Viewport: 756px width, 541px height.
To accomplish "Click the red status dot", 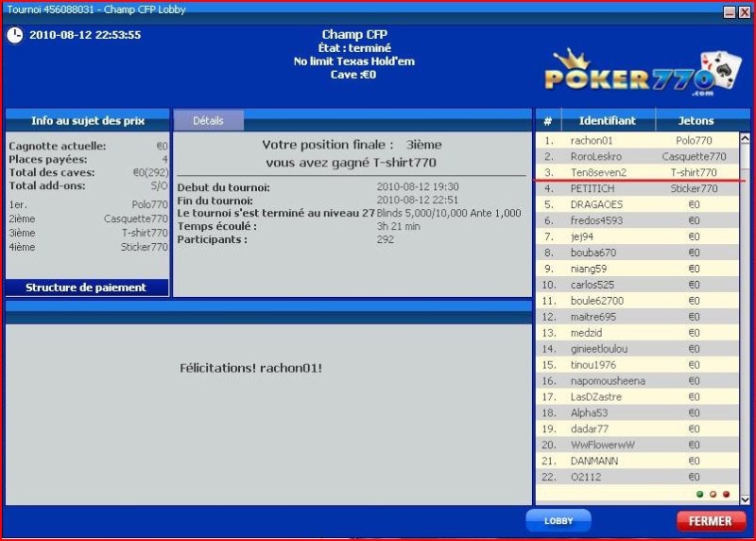I will [726, 495].
